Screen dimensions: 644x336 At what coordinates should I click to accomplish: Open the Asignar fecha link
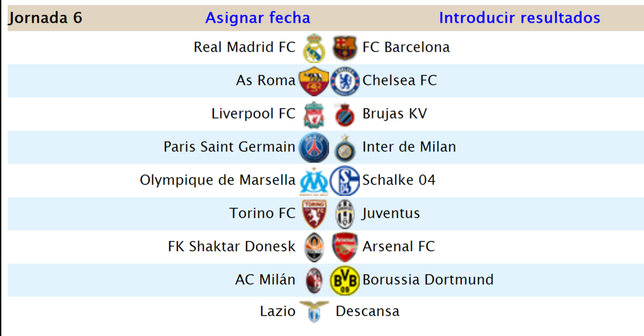point(258,18)
